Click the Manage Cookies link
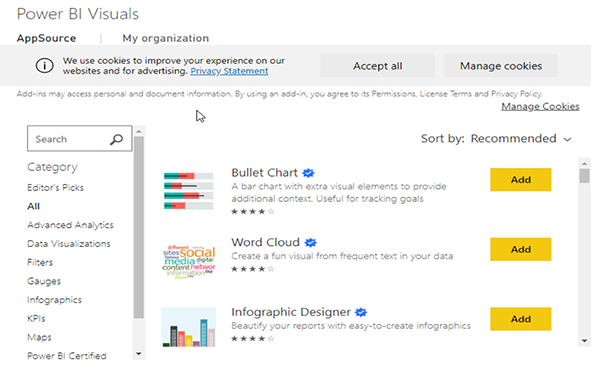The width and height of the screenshot is (600, 377). pos(540,106)
